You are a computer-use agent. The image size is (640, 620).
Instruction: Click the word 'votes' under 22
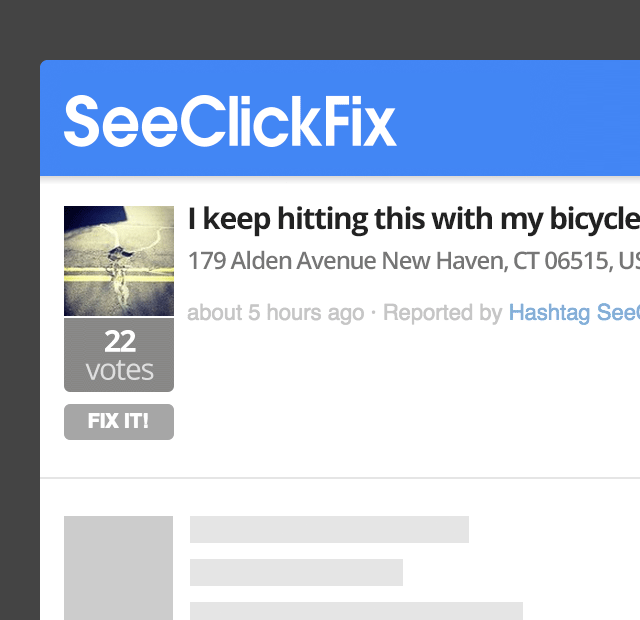(120, 370)
